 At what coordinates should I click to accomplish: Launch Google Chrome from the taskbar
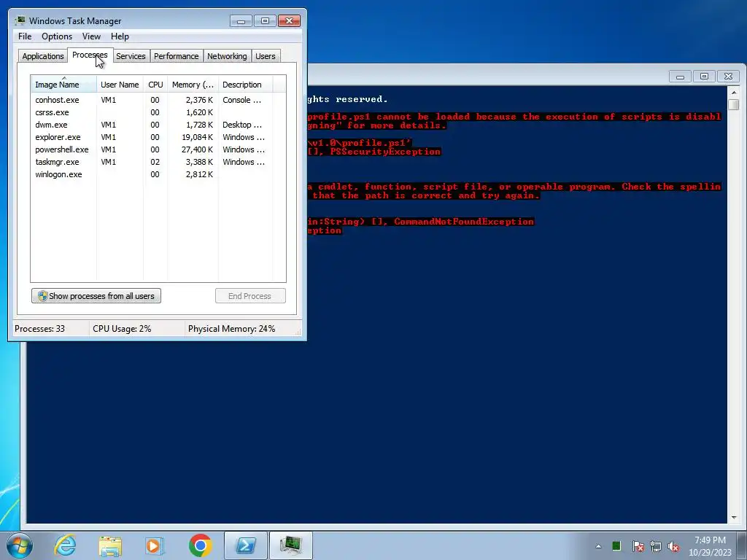point(201,545)
